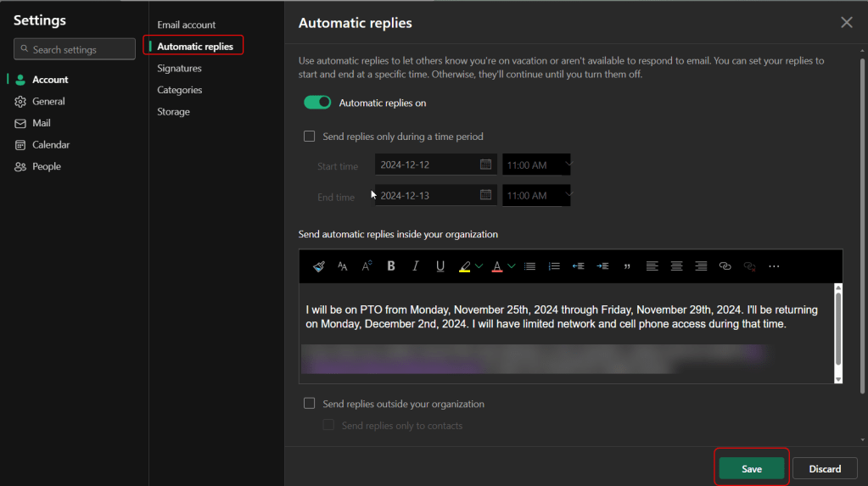Toggle italic text formatting
Screen dimensions: 868x486
pos(416,266)
